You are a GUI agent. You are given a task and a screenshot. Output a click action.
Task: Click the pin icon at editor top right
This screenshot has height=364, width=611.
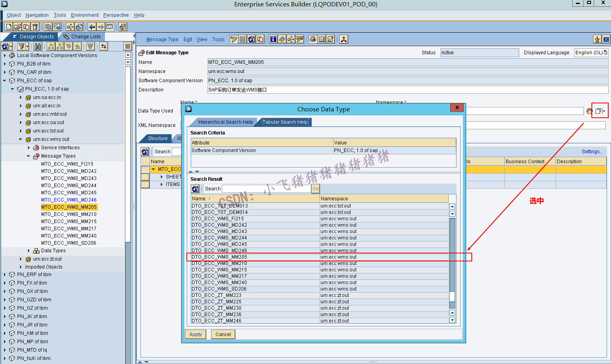[597, 39]
